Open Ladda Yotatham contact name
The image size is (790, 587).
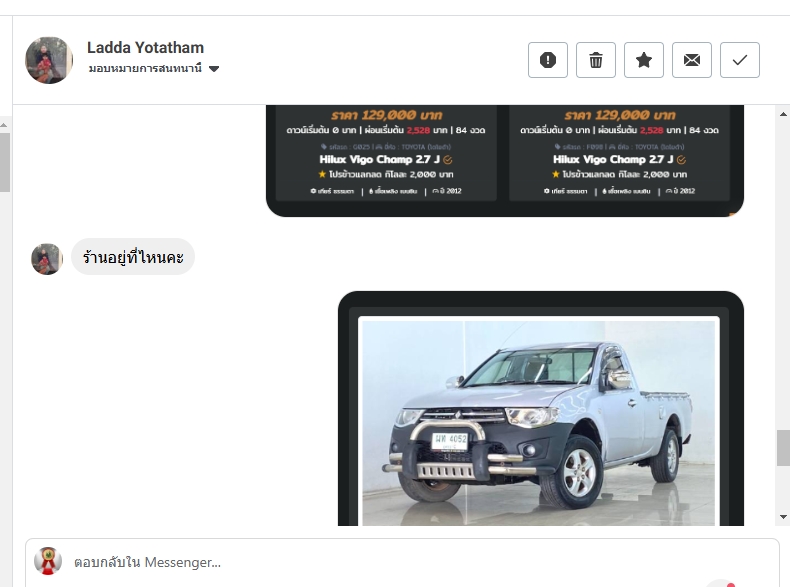pos(145,47)
